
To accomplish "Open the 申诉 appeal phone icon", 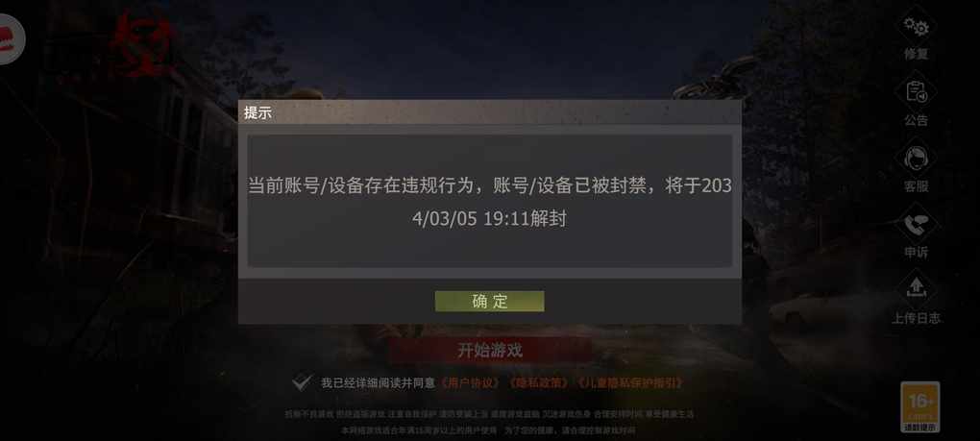I will point(917,225).
